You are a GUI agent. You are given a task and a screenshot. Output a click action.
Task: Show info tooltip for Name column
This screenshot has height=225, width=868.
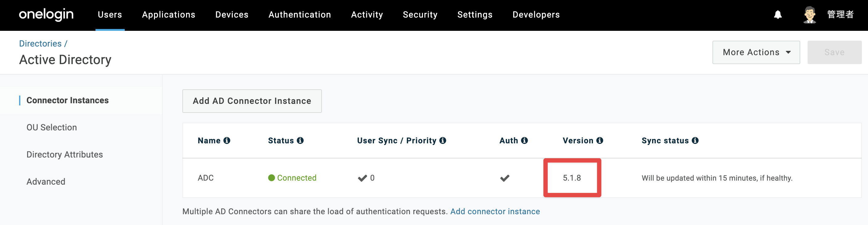tap(227, 140)
